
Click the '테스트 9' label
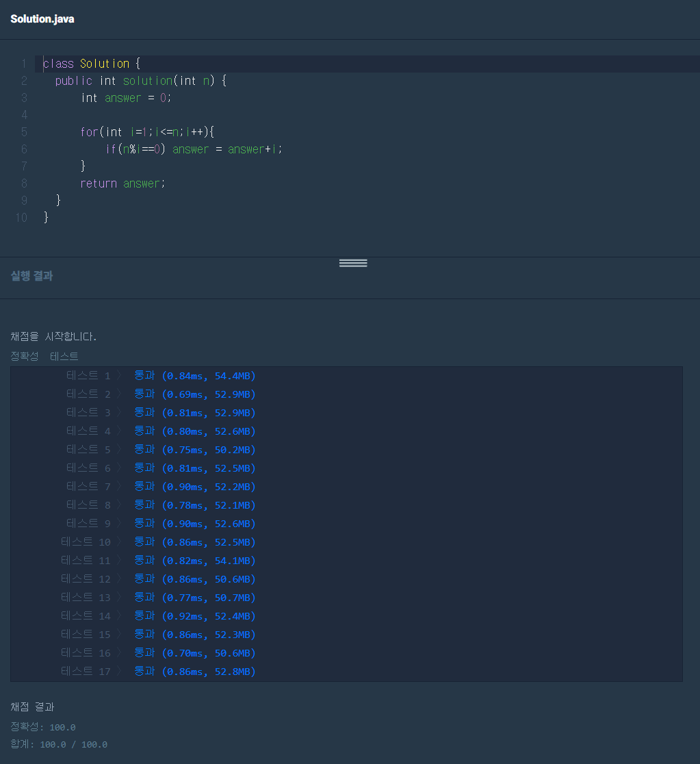[89, 524]
